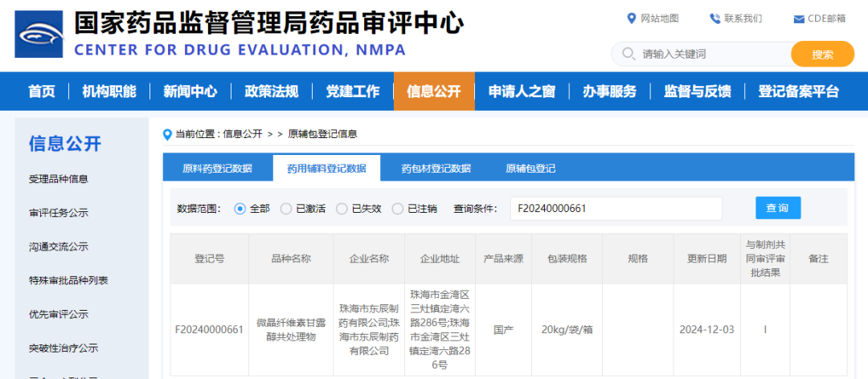Switch to the 药包材登记数据 tab
The image size is (868, 379).
(x=436, y=169)
